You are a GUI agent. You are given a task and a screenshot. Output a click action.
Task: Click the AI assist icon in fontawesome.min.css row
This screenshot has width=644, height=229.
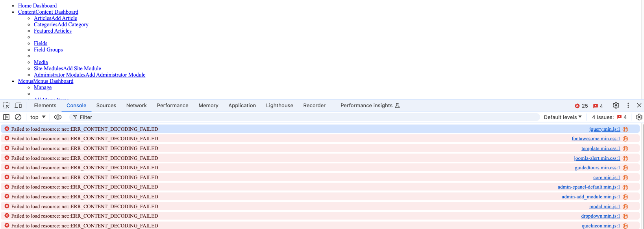[x=625, y=139]
